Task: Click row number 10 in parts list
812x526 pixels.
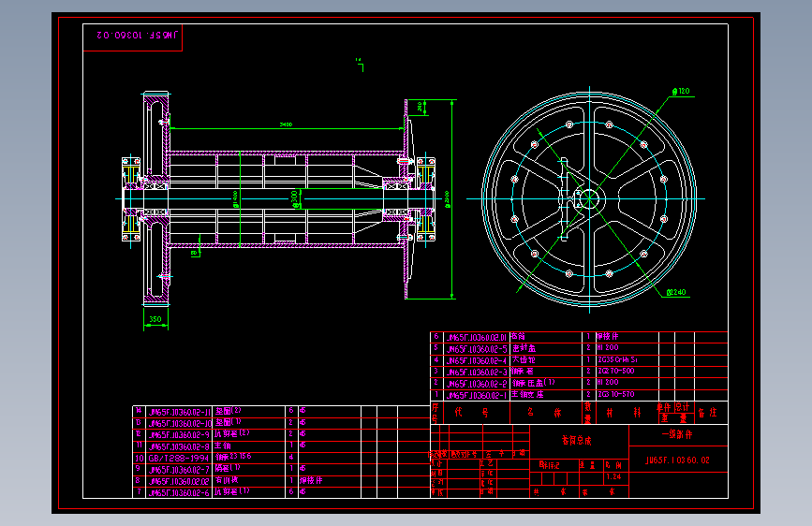Action: (140, 459)
